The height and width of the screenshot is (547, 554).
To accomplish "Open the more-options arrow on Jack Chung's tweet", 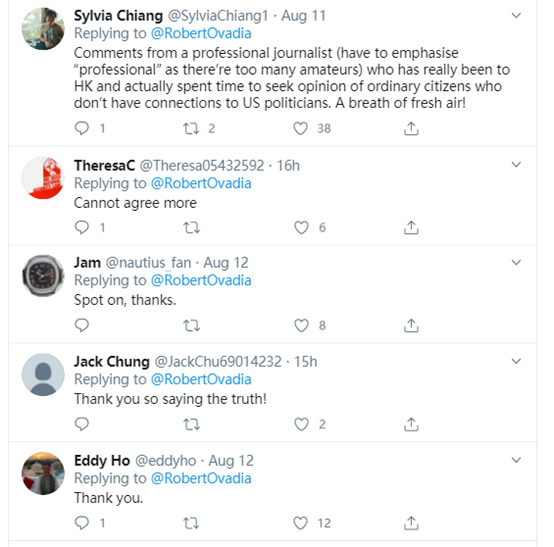I will point(516,361).
